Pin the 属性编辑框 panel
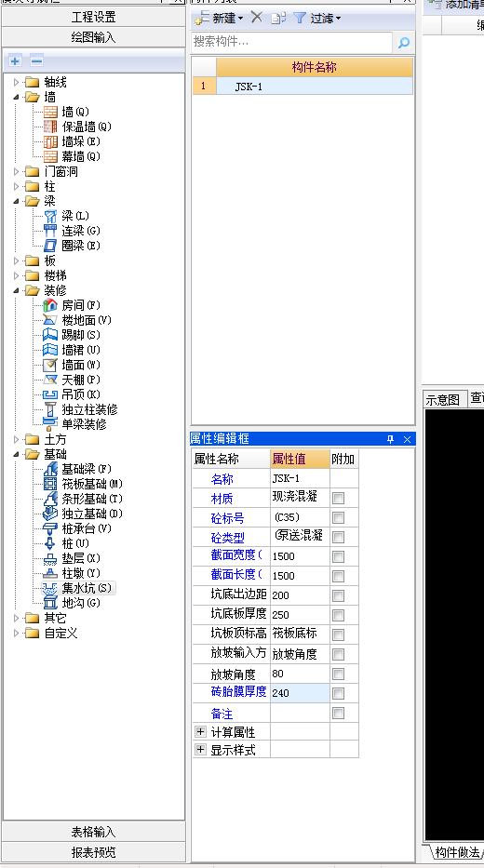Viewport: 484px width, 868px height. tap(390, 439)
